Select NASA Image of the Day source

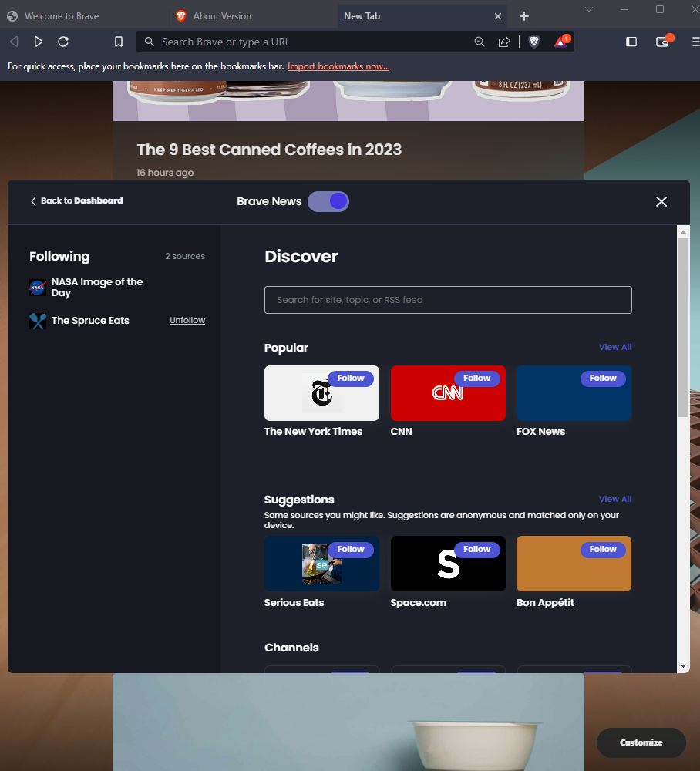tap(97, 287)
